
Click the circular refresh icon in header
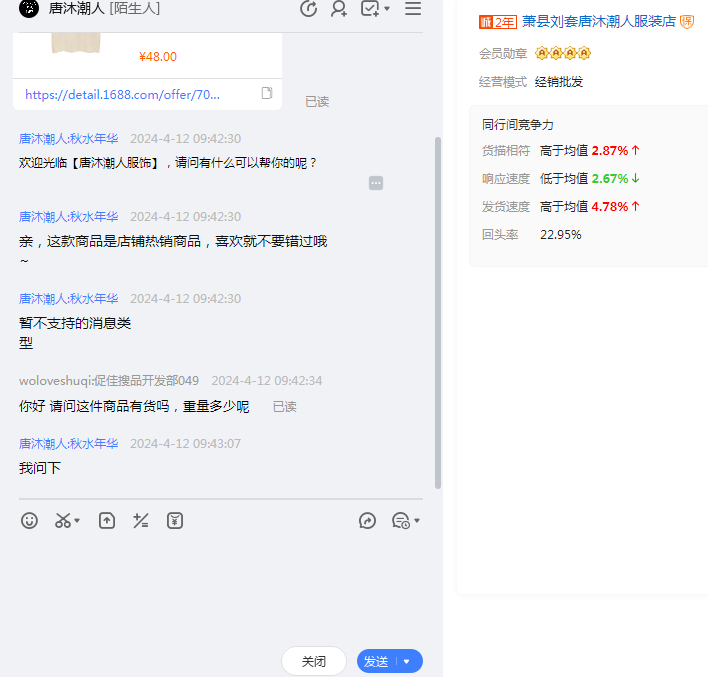tap(308, 9)
